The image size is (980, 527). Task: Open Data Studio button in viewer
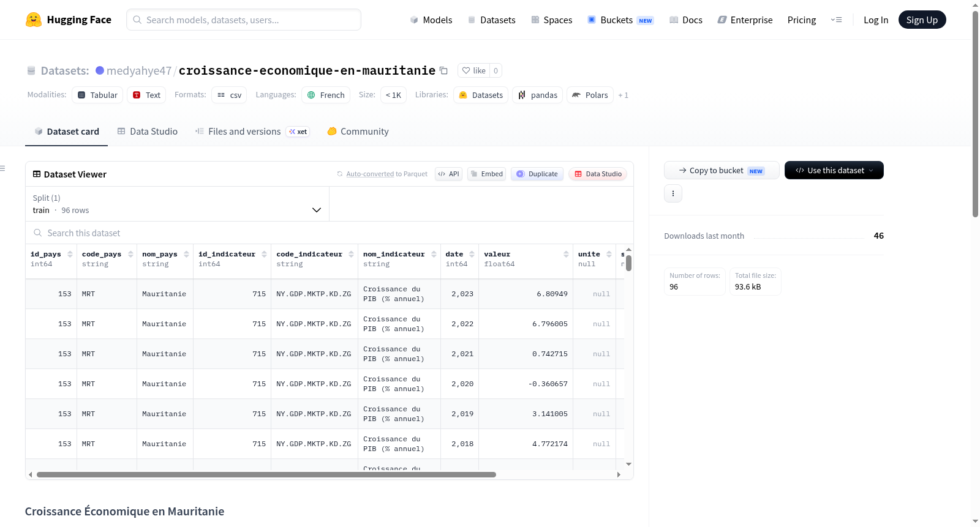(598, 174)
